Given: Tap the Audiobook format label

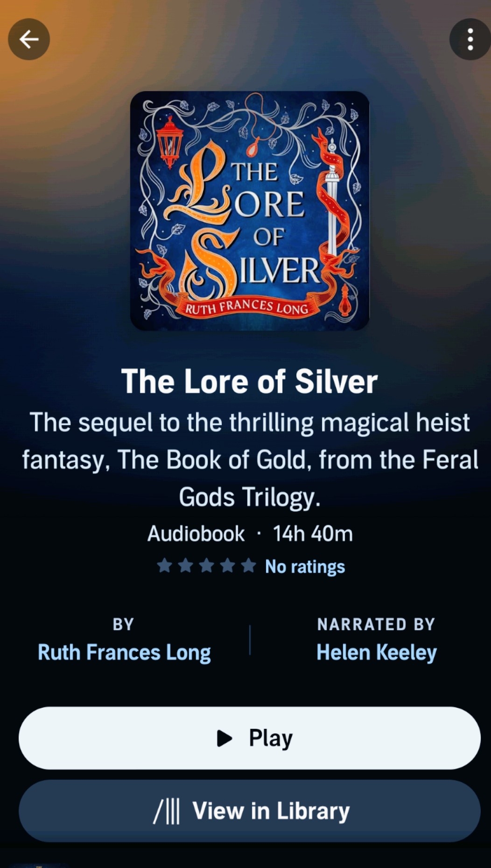Looking at the screenshot, I should pos(196,534).
